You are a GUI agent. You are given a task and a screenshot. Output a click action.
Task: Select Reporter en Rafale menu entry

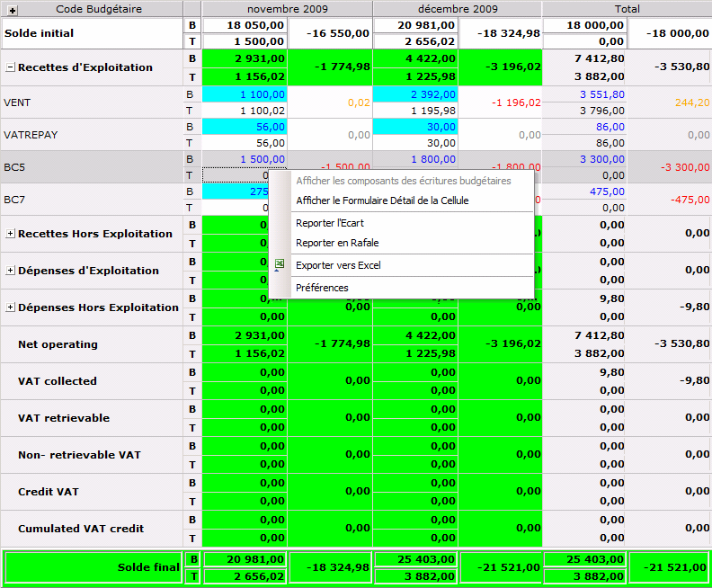click(337, 243)
